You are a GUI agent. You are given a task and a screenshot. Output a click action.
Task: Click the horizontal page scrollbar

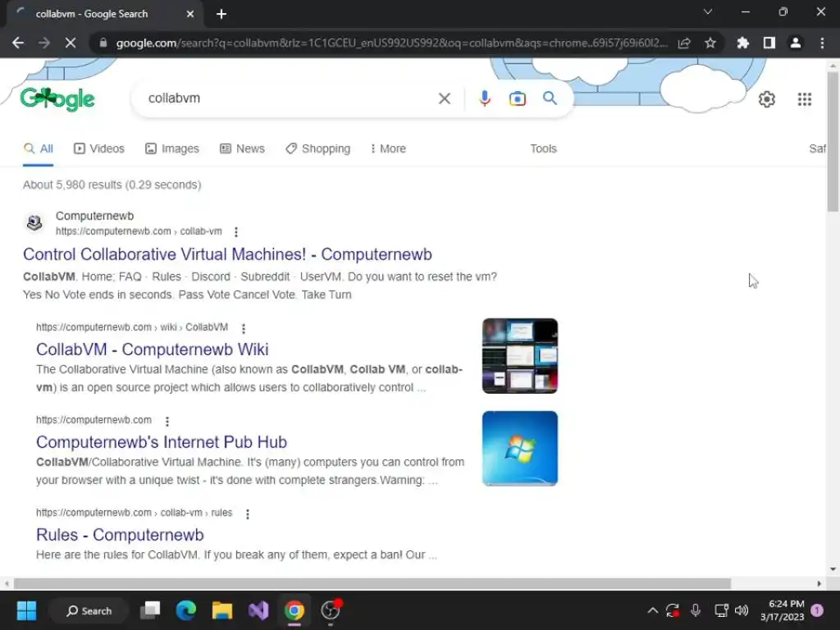tap(372, 583)
